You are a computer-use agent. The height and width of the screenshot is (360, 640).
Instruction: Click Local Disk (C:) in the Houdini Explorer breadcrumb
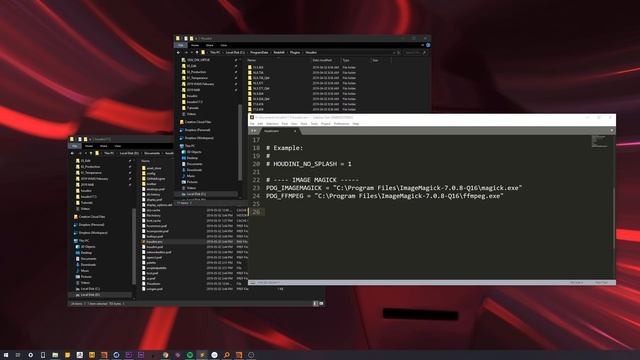(x=235, y=53)
